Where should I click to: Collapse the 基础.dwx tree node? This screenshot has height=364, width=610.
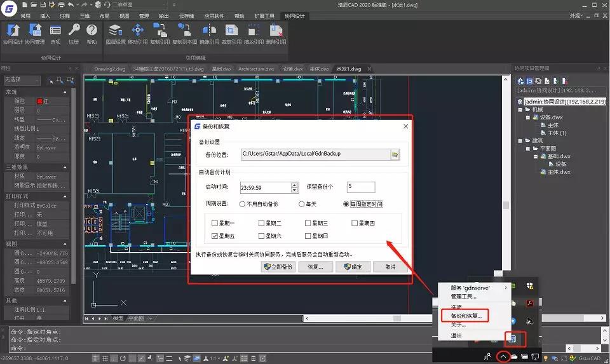pyautogui.click(x=536, y=156)
